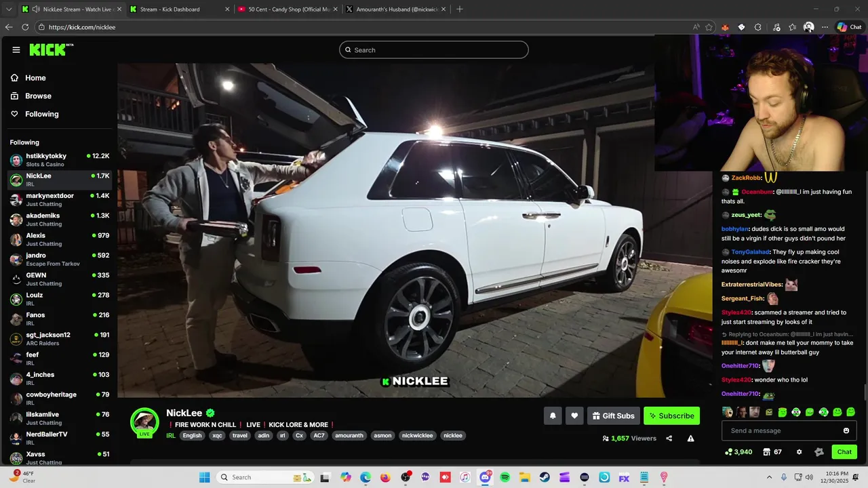Click the green Chat send button
This screenshot has width=868, height=488.
point(844,452)
